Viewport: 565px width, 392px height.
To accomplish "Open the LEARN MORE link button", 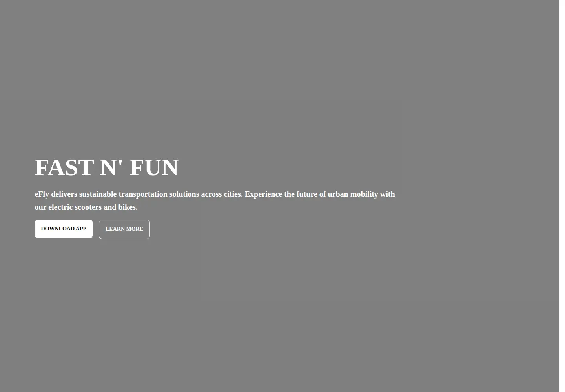I will point(124,229).
